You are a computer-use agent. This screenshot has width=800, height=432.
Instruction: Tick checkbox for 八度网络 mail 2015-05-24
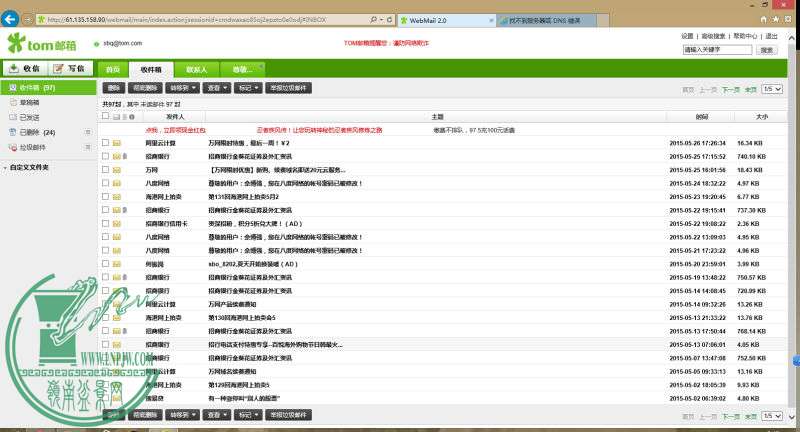pyautogui.click(x=105, y=183)
